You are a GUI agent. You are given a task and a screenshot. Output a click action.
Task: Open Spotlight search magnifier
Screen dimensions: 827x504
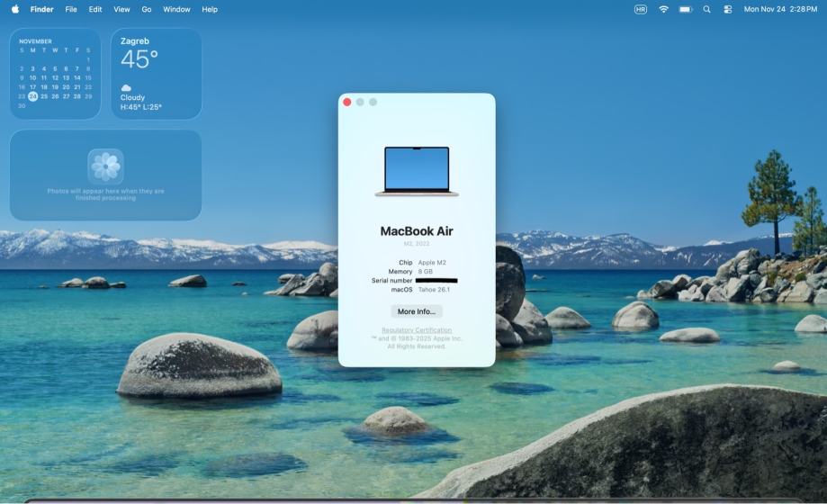706,9
